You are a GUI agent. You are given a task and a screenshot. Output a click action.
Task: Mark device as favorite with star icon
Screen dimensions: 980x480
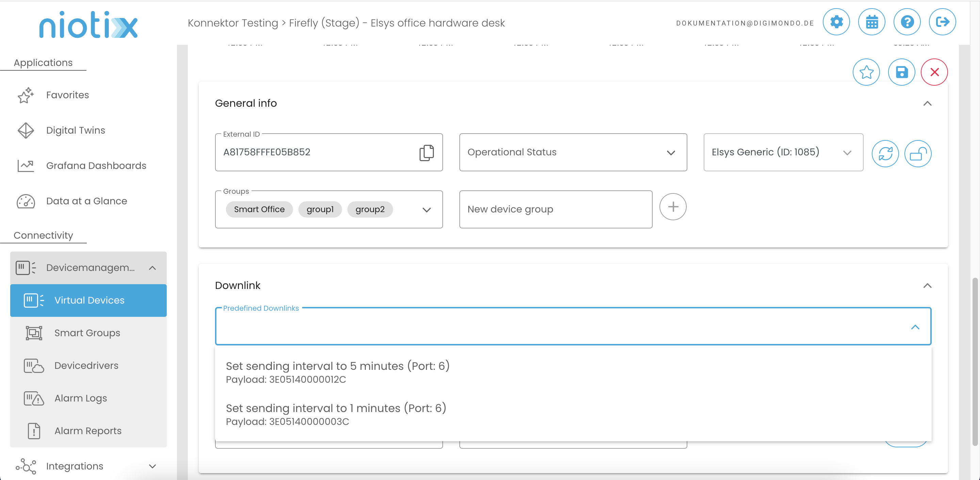[x=866, y=72]
